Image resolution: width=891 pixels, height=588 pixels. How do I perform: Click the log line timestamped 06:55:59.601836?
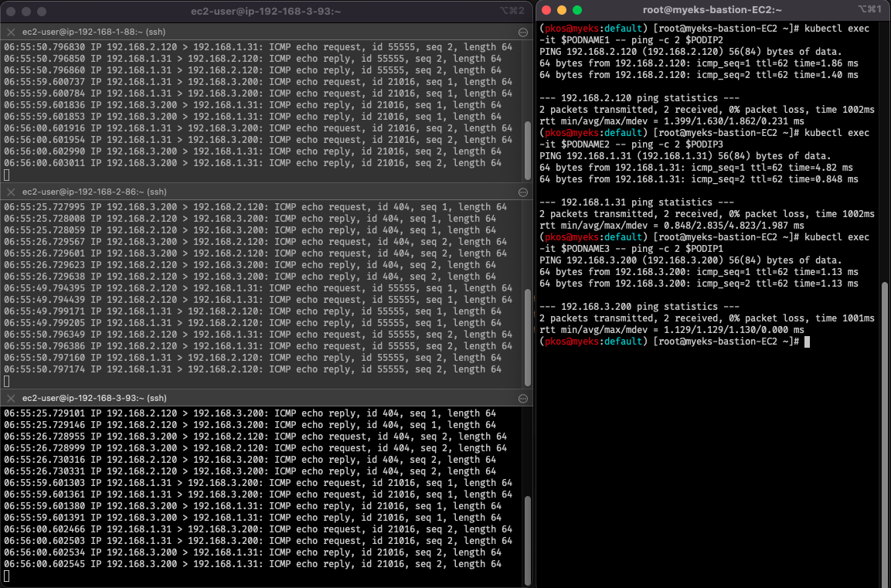(253, 105)
